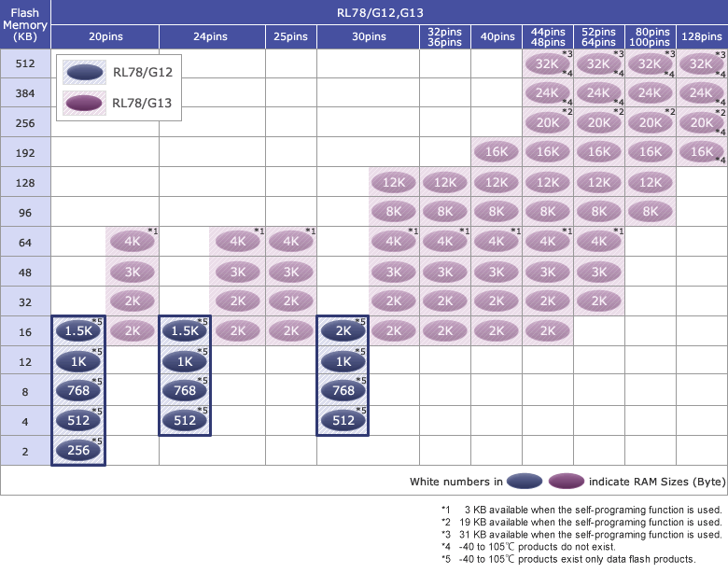
Task: Click the 3K oval under 25pins
Action: [x=291, y=272]
